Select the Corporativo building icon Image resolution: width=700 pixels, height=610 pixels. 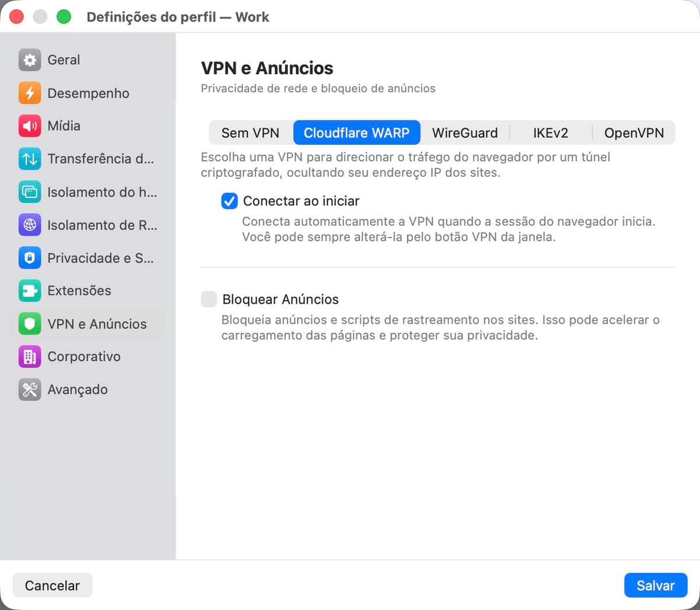[x=30, y=357]
